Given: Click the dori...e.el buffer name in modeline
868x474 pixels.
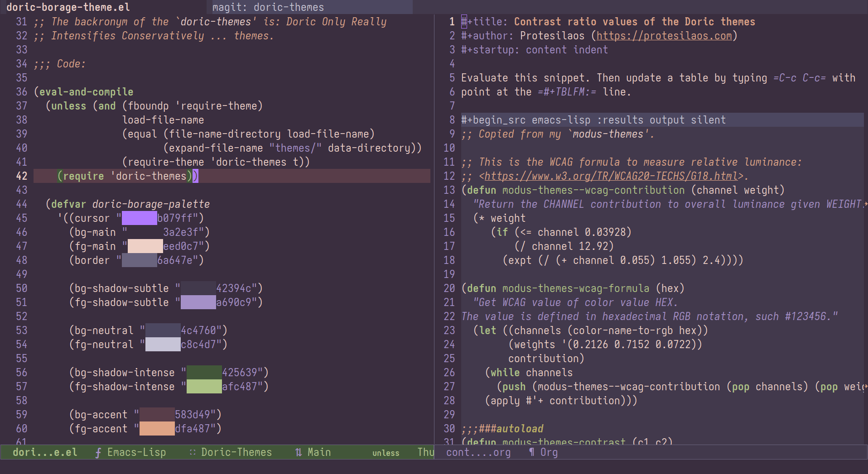Looking at the screenshot, I should click(45, 452).
